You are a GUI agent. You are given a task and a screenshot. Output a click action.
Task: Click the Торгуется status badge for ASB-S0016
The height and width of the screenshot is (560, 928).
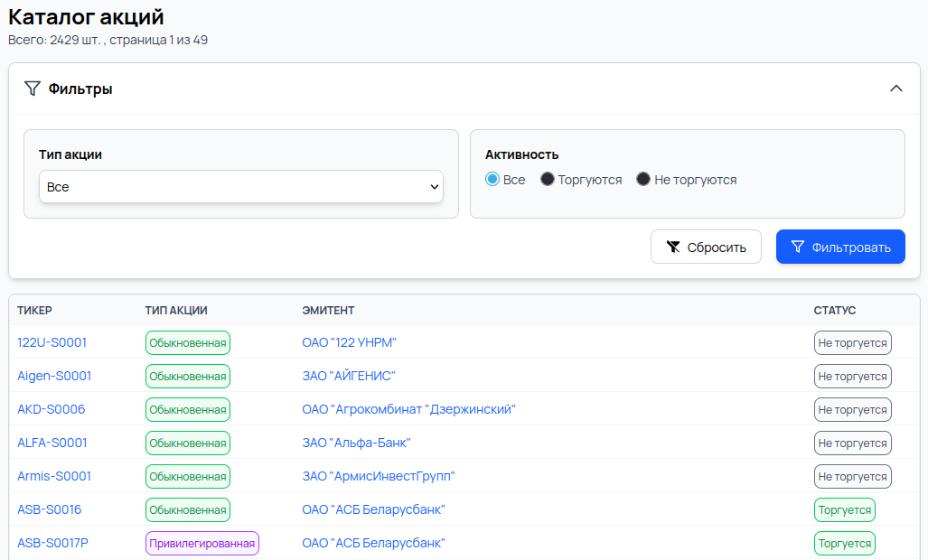point(844,509)
